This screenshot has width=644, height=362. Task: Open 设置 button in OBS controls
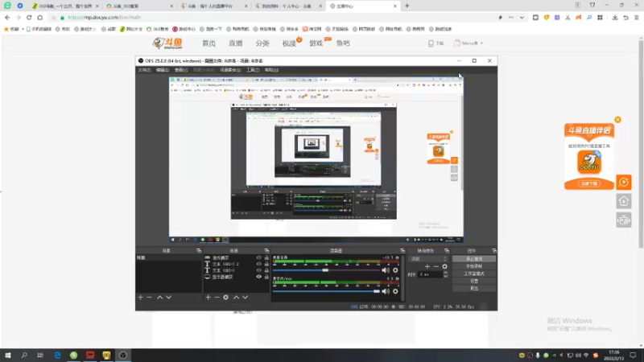[474, 281]
